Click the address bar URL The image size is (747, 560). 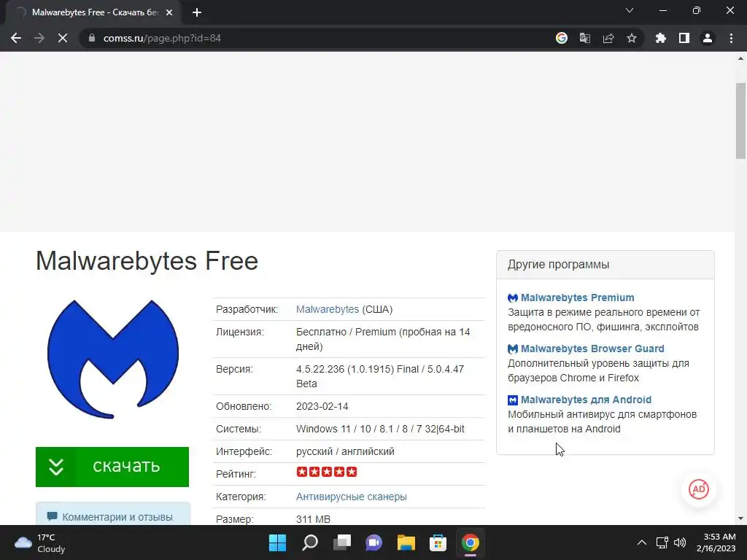(162, 38)
